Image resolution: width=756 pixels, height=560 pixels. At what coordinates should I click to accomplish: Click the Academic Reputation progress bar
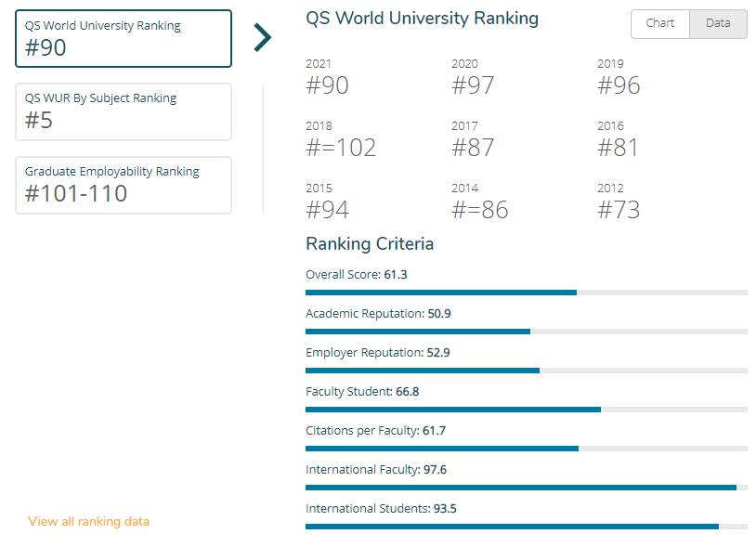pos(527,332)
